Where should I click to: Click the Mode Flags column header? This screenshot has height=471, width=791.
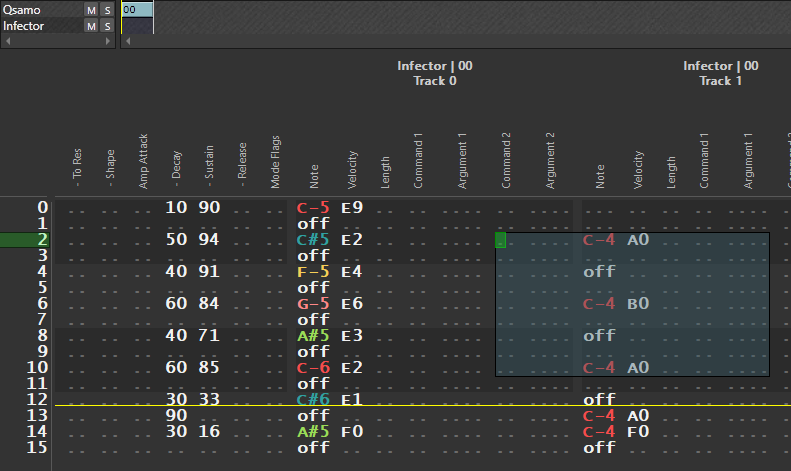coord(275,160)
